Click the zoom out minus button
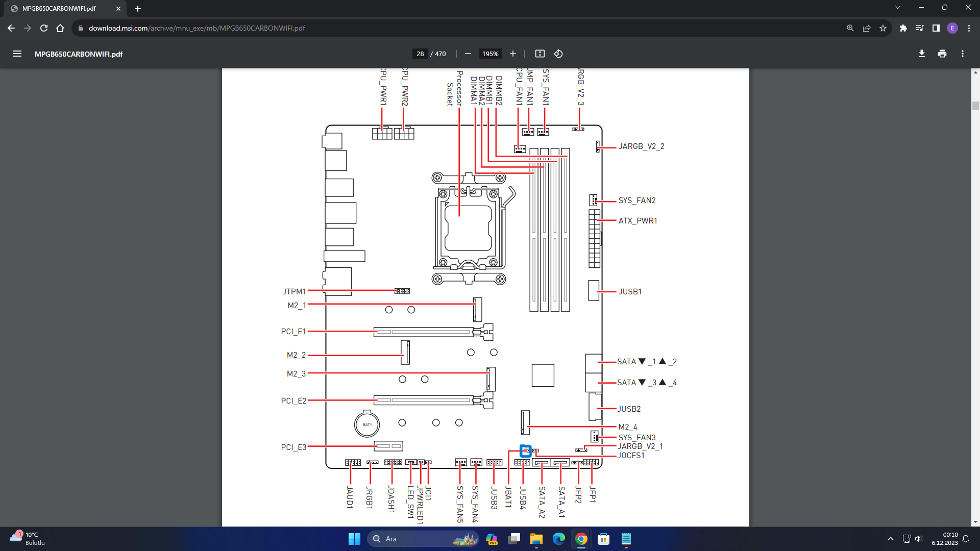 [468, 54]
